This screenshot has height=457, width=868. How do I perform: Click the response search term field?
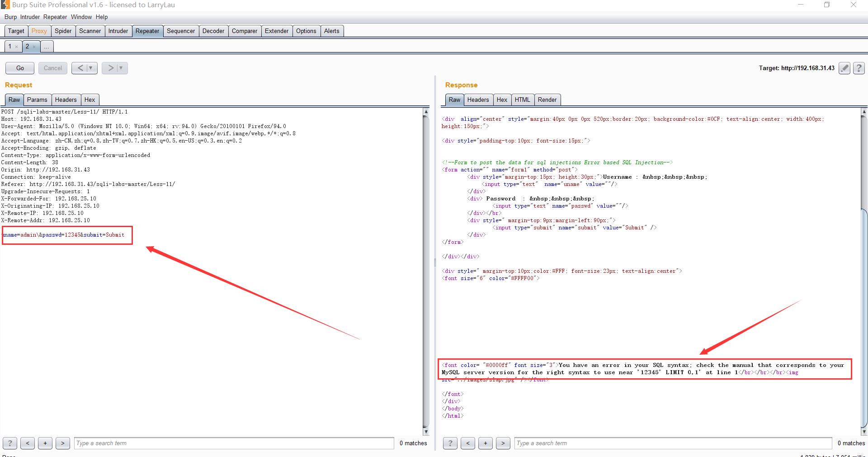674,443
